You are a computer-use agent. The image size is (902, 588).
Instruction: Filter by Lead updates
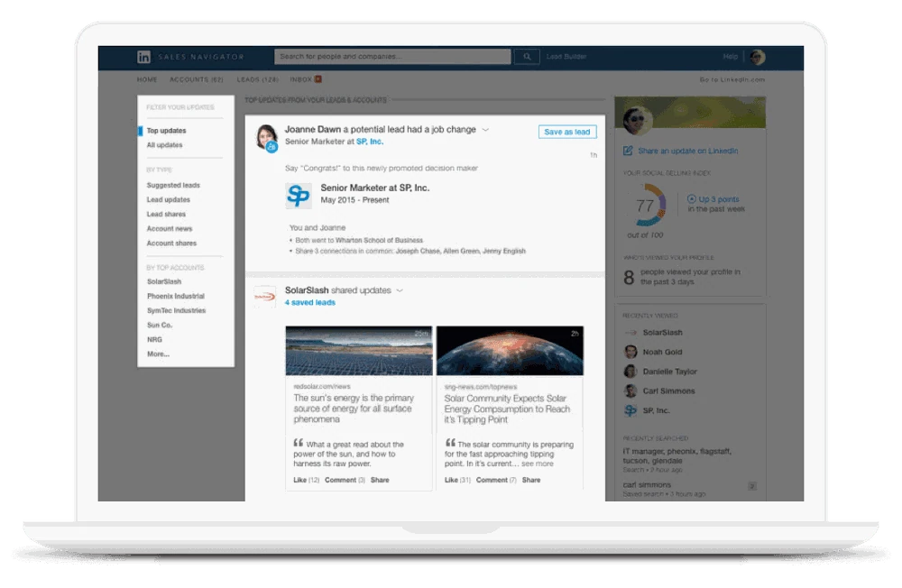pos(168,199)
